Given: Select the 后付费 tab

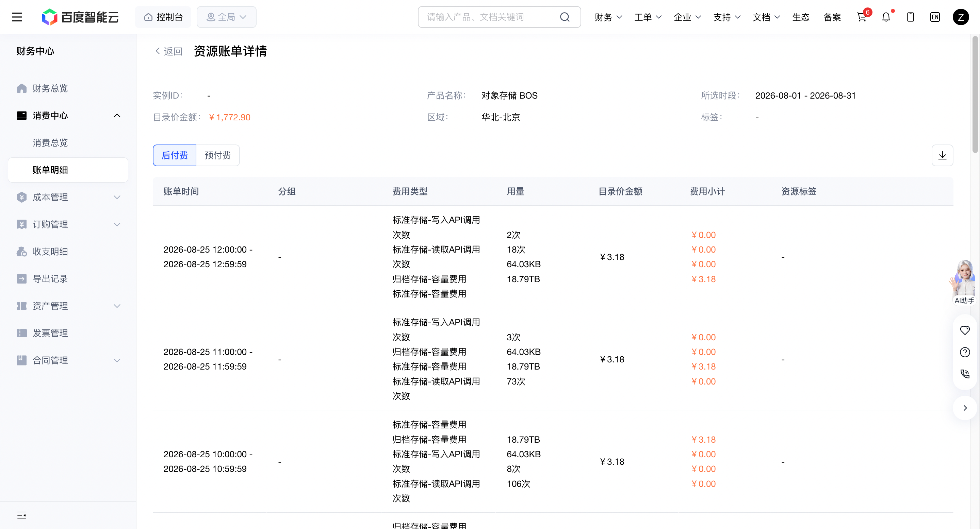Looking at the screenshot, I should 174,155.
